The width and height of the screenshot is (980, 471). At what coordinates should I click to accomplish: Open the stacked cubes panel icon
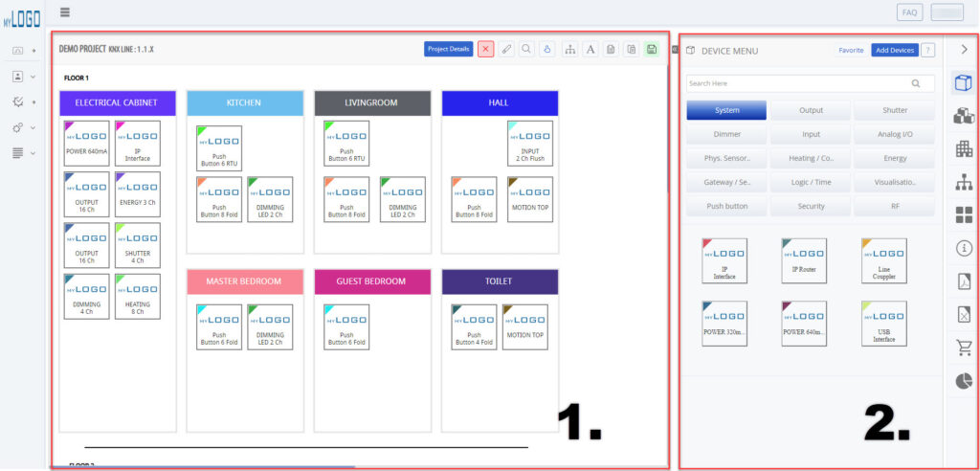pos(964,117)
